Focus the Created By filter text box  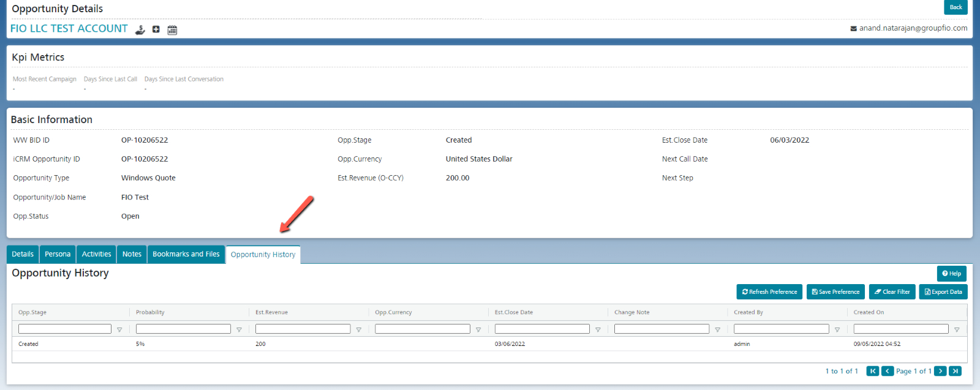pyautogui.click(x=782, y=329)
